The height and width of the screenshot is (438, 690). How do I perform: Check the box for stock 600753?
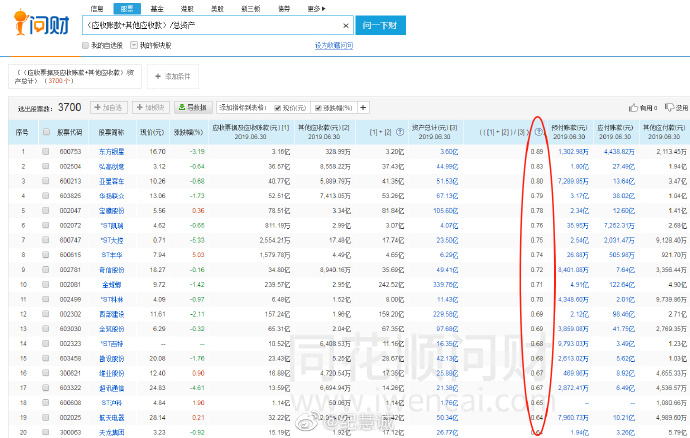click(45, 151)
